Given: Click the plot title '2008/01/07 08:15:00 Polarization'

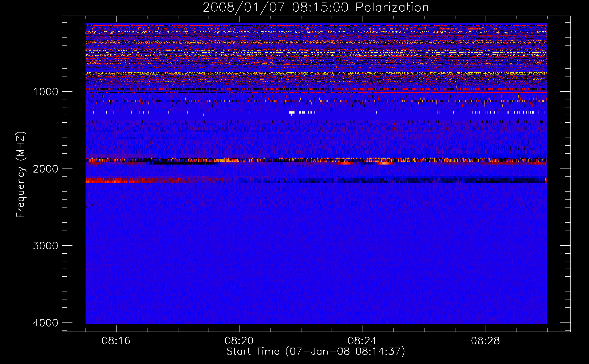Looking at the screenshot, I should click(316, 7).
